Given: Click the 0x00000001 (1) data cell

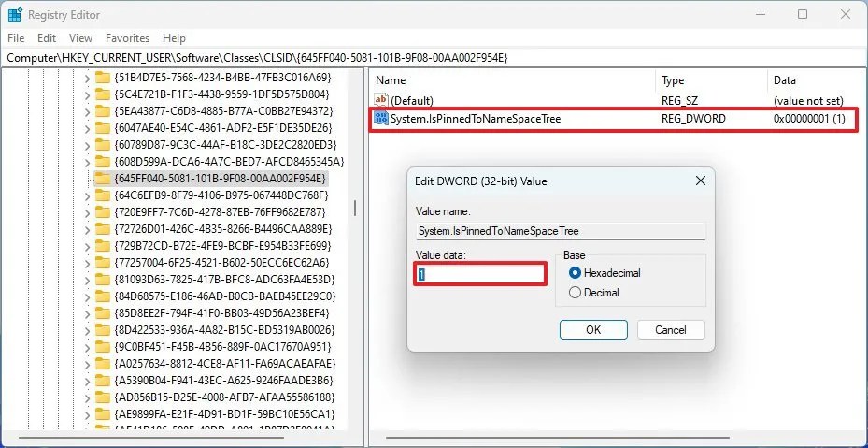Looking at the screenshot, I should coord(809,118).
